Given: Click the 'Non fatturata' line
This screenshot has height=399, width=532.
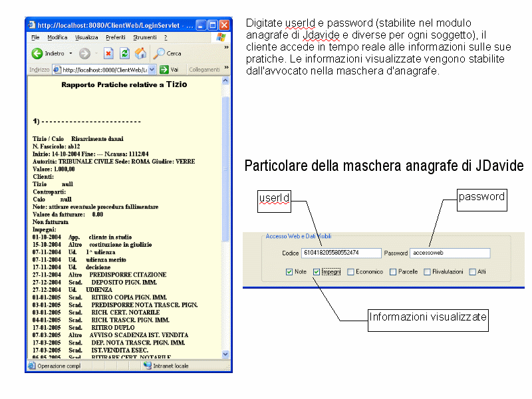Looking at the screenshot, I should pos(51,222).
